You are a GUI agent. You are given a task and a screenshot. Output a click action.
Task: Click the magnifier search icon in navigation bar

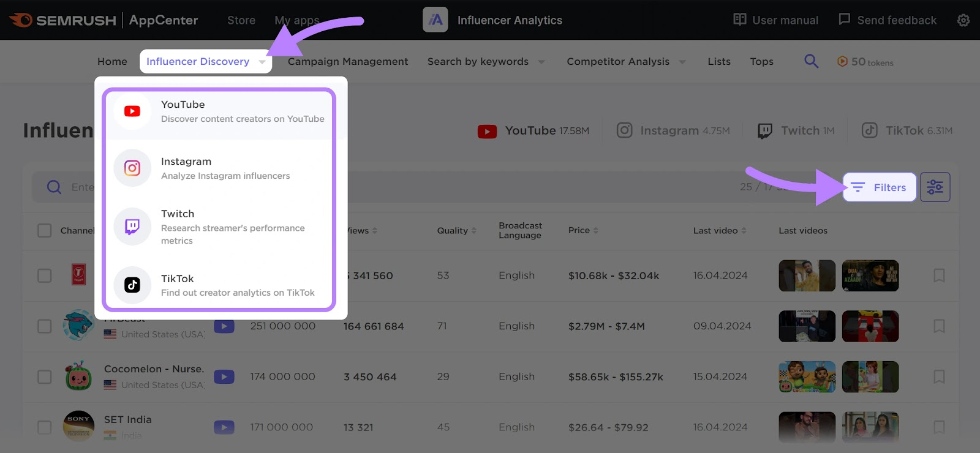coord(811,61)
